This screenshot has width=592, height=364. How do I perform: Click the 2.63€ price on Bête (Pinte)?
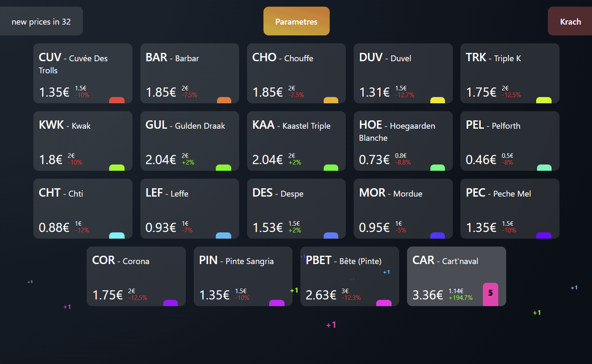point(321,295)
